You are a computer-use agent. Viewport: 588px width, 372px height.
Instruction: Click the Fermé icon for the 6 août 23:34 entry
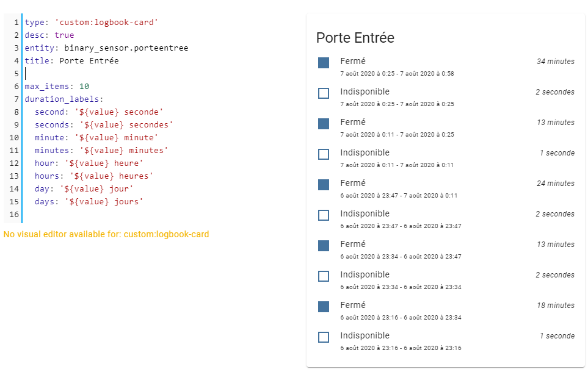point(323,245)
